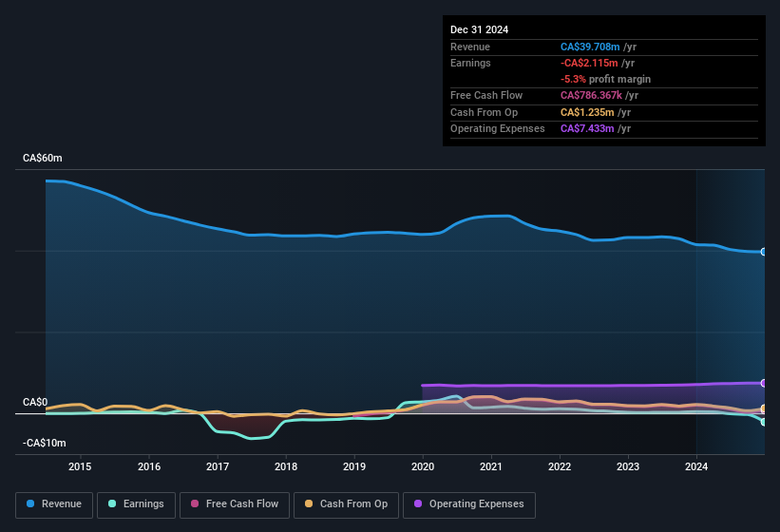Screen dimensions: 780x532
Task: Click the CA$786.367k free cash flow value
Action: pyautogui.click(x=591, y=95)
